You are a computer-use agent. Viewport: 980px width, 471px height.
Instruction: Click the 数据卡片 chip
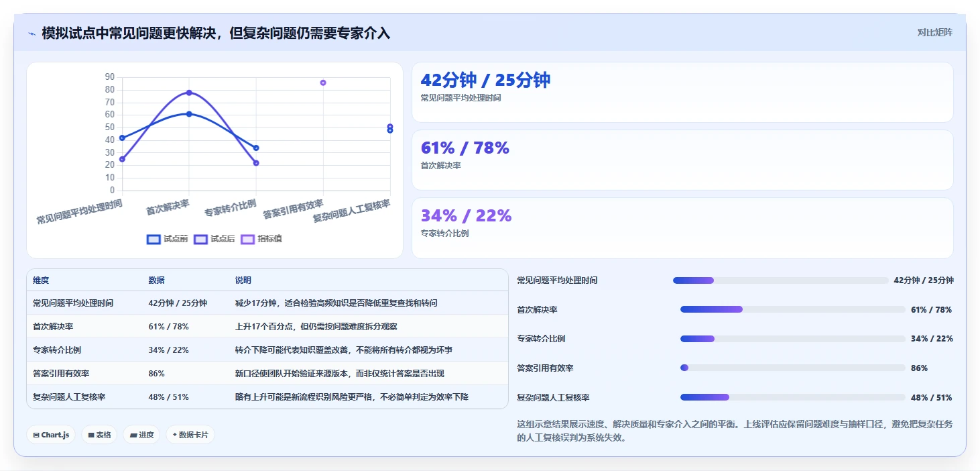(x=190, y=435)
